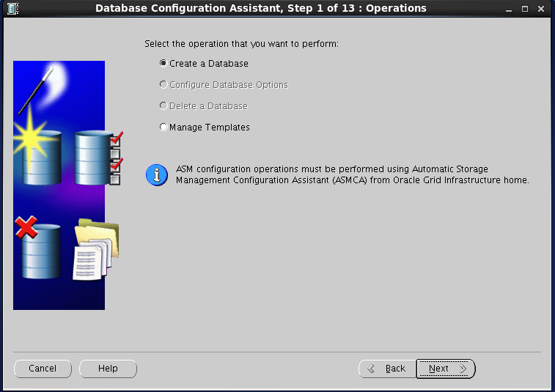Select the Manage Templates option
This screenshot has height=392, width=555.
163,127
